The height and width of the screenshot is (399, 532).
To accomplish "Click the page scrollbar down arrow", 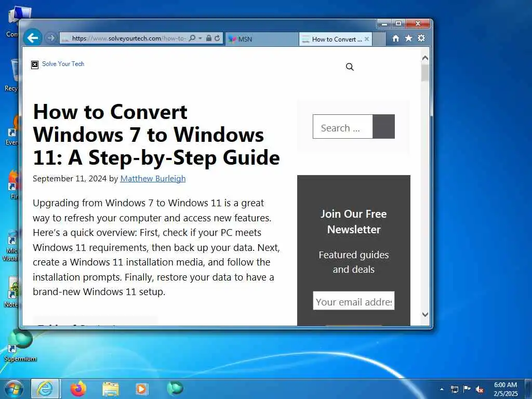I will coord(425,314).
